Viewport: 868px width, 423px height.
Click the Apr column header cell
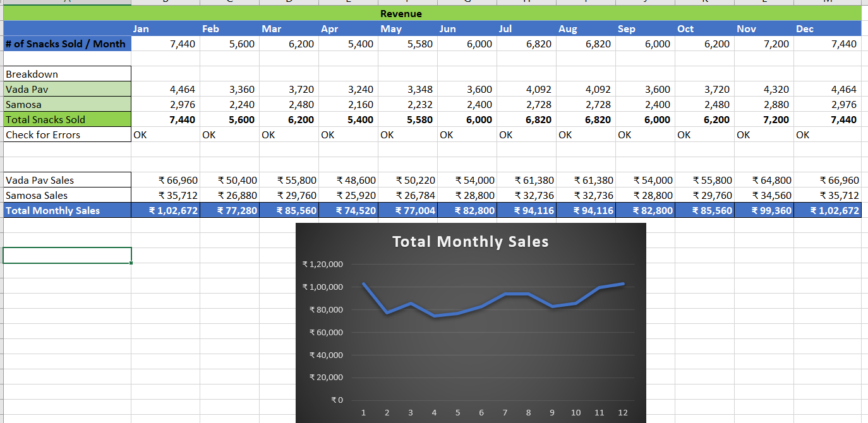(348, 28)
